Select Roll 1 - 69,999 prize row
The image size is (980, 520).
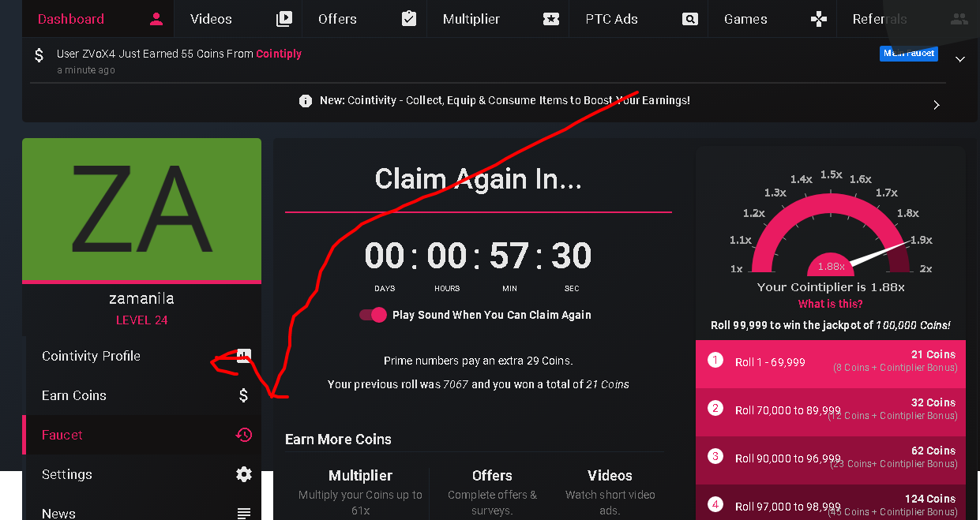831,364
